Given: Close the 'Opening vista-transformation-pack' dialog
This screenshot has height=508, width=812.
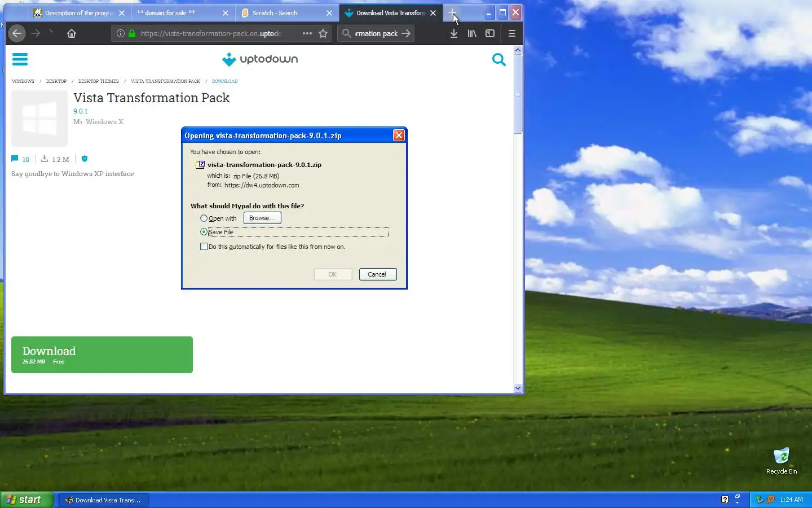Looking at the screenshot, I should coord(399,135).
